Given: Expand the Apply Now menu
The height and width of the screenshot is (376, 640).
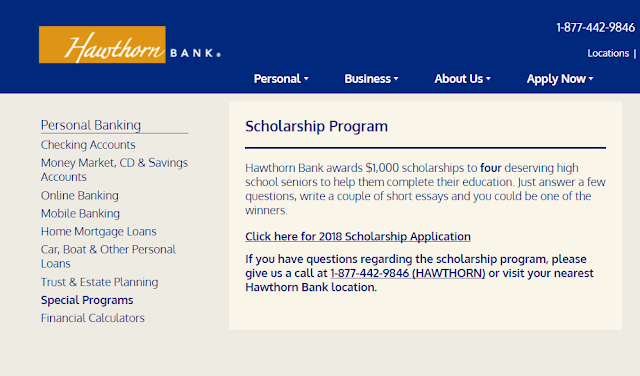Looking at the screenshot, I should (560, 79).
